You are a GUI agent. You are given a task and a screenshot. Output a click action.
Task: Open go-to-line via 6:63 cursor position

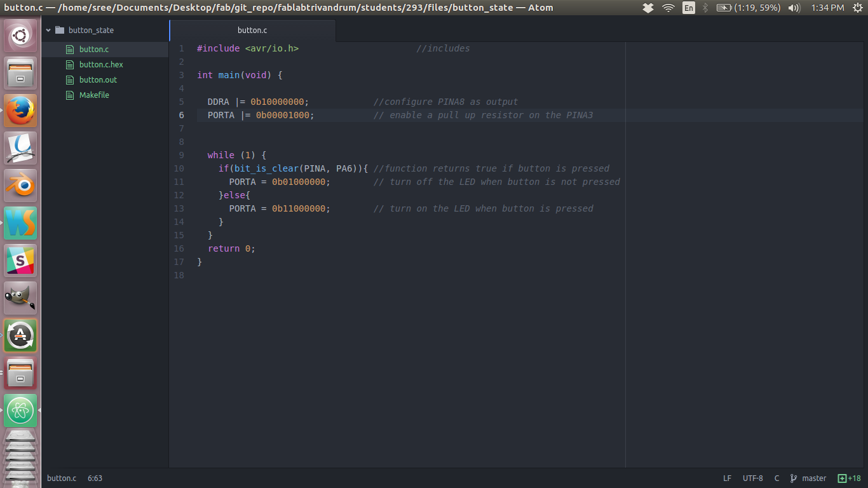point(95,478)
